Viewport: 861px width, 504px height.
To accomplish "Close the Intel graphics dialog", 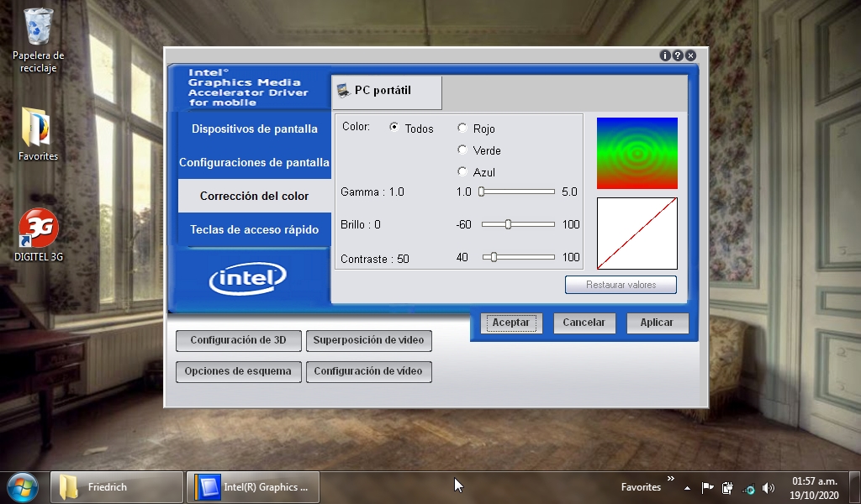I will click(x=691, y=55).
